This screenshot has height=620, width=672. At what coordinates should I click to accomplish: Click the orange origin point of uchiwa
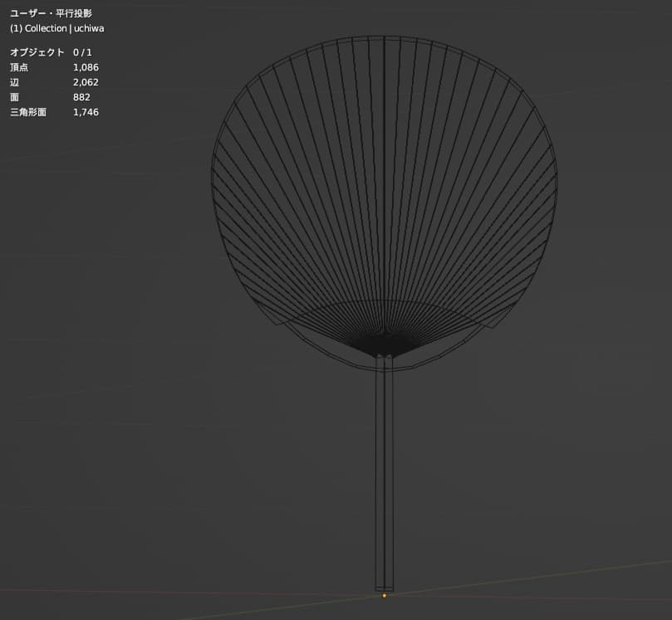(x=384, y=595)
